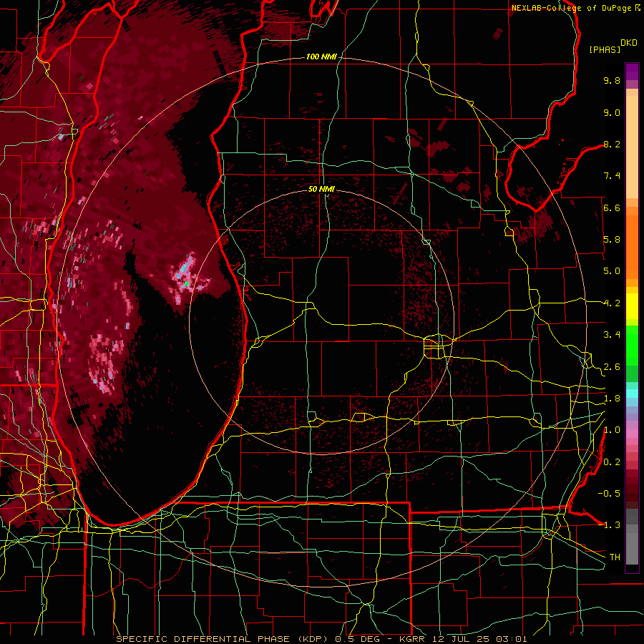Click the 1.0 scale value

point(612,430)
